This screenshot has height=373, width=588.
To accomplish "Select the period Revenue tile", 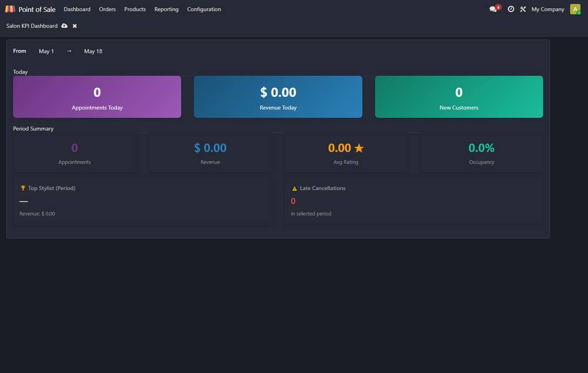I will pyautogui.click(x=210, y=153).
